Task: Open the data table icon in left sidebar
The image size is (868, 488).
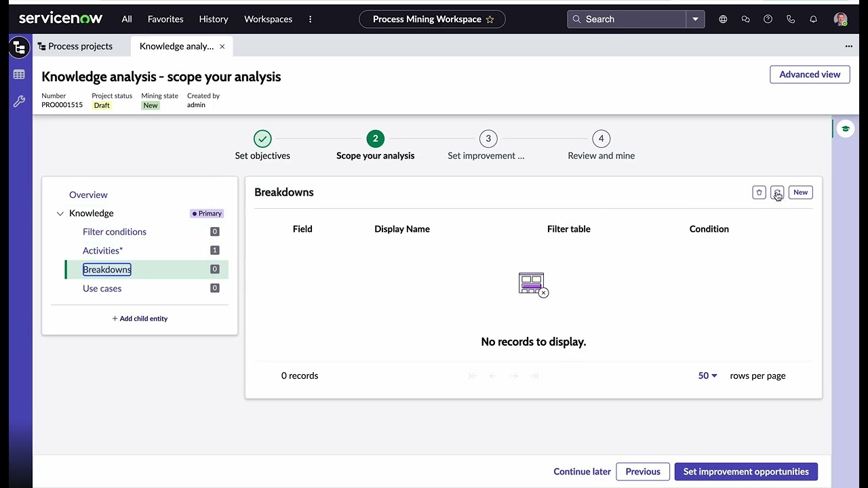Action: 18,75
